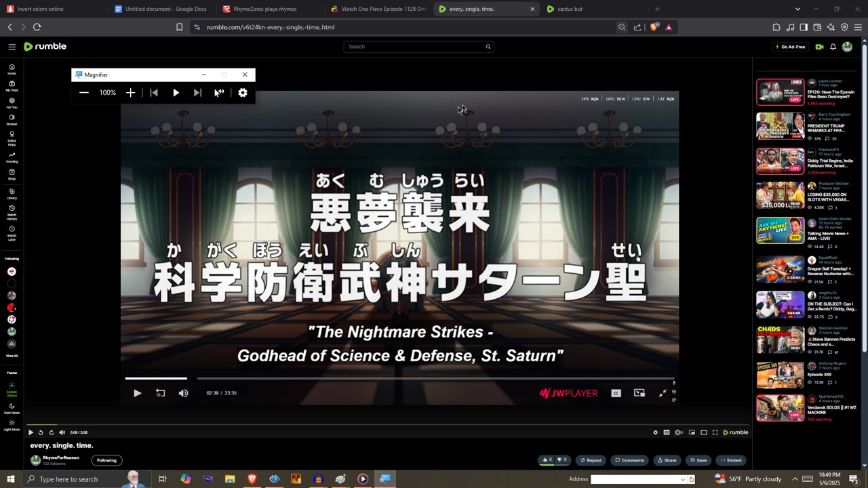
Task: Play the JW Player video
Action: coord(137,393)
